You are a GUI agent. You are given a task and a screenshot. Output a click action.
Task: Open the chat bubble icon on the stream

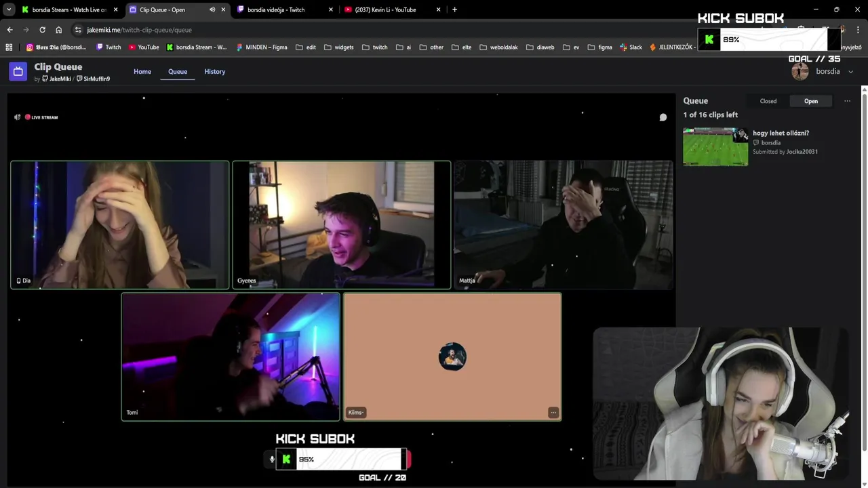[x=663, y=117]
